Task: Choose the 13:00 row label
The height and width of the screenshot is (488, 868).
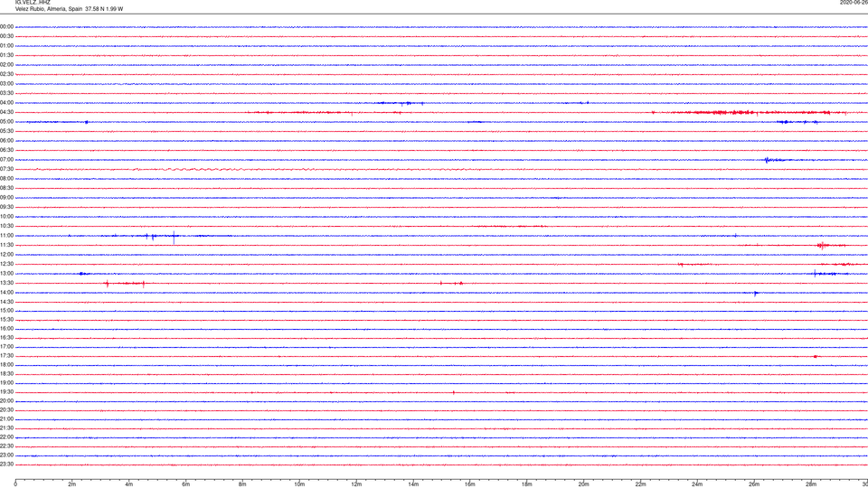Action: pyautogui.click(x=6, y=274)
